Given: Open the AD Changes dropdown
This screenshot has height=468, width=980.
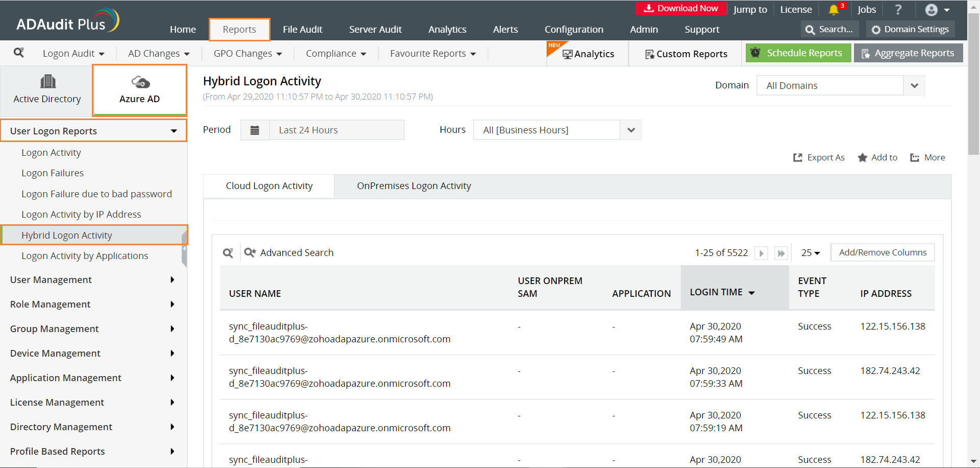Looking at the screenshot, I should pyautogui.click(x=159, y=54).
